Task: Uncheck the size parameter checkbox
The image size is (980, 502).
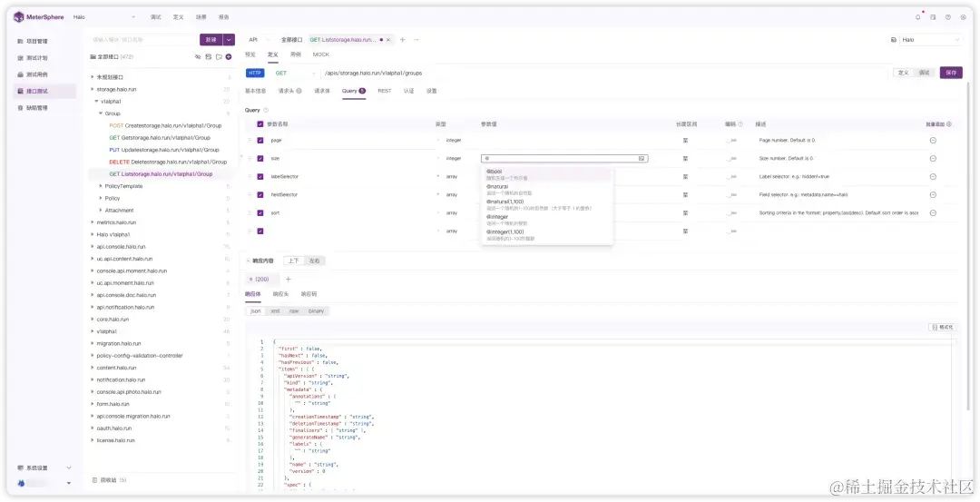Action: (260, 158)
